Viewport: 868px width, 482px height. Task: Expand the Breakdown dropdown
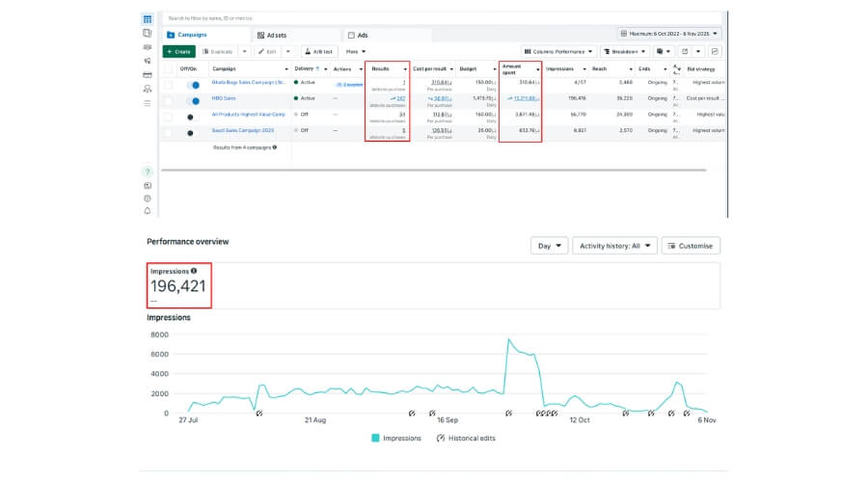pyautogui.click(x=625, y=51)
